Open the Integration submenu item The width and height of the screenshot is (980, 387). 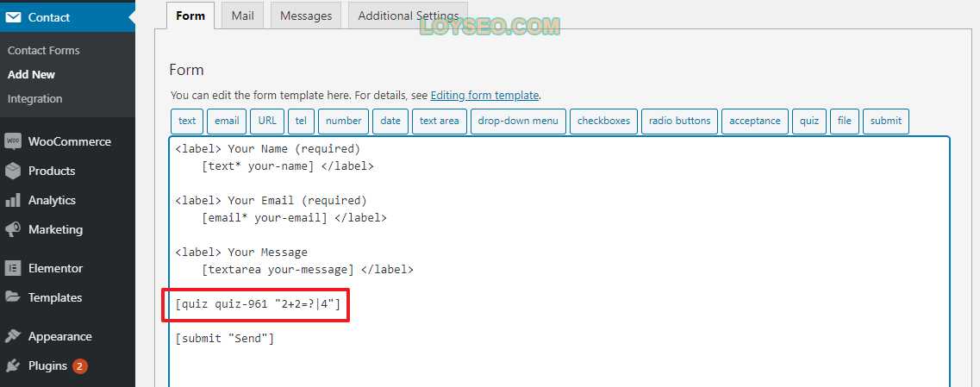[x=35, y=99]
